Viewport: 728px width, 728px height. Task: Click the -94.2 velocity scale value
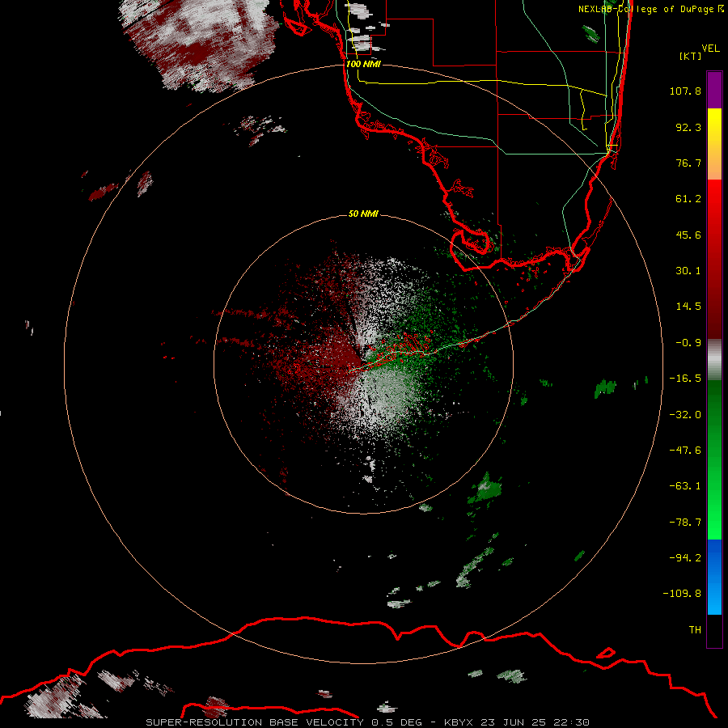[x=685, y=557]
